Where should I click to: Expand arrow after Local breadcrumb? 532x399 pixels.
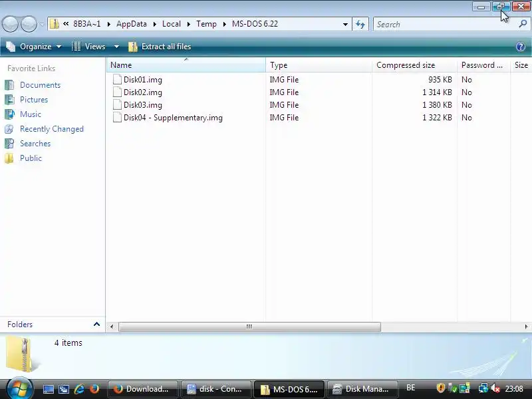(x=189, y=24)
